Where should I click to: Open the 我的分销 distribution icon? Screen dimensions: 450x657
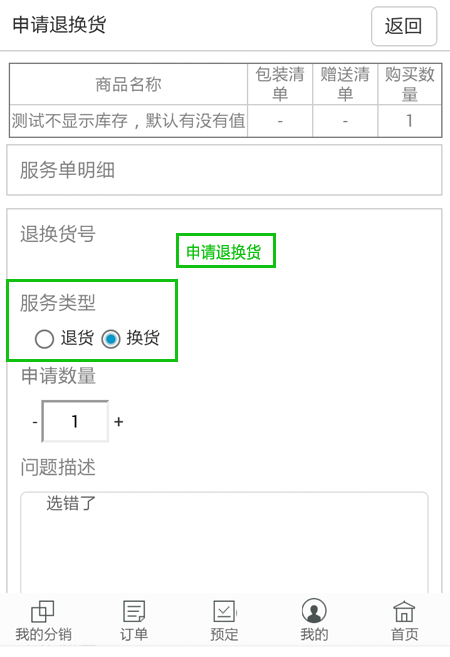(43, 612)
